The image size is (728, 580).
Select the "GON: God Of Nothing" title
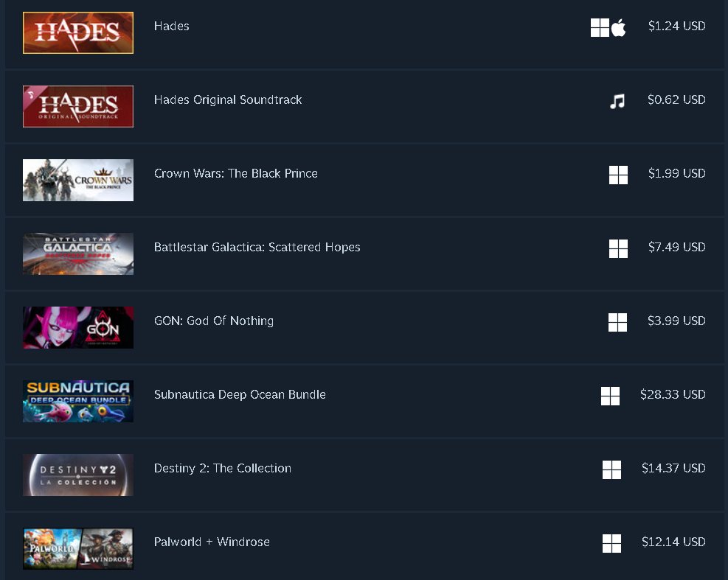point(214,321)
